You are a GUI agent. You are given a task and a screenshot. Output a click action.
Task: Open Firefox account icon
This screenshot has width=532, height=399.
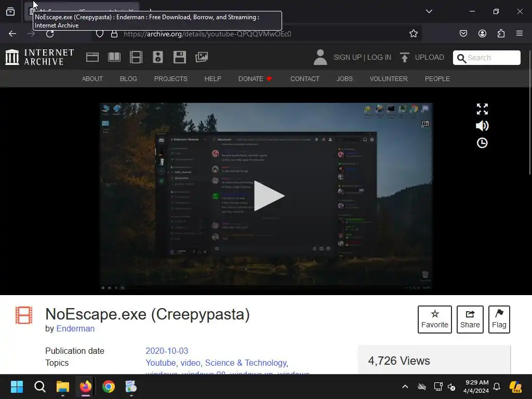coord(482,33)
